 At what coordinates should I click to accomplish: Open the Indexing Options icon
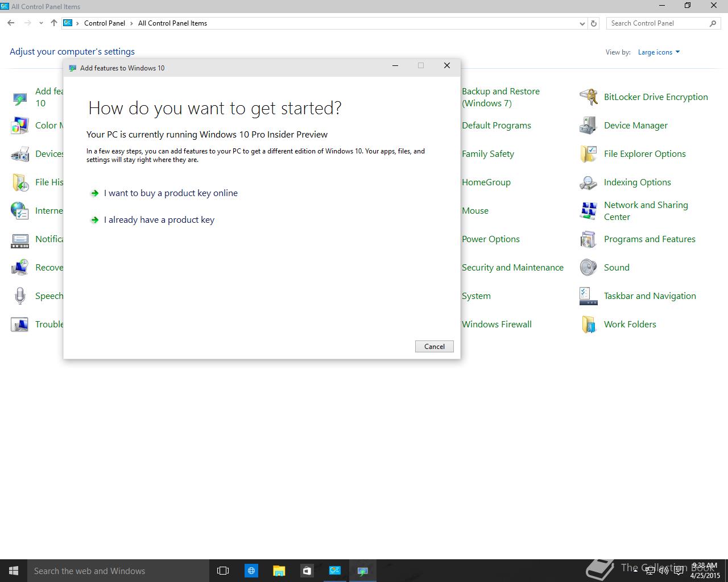tap(588, 182)
